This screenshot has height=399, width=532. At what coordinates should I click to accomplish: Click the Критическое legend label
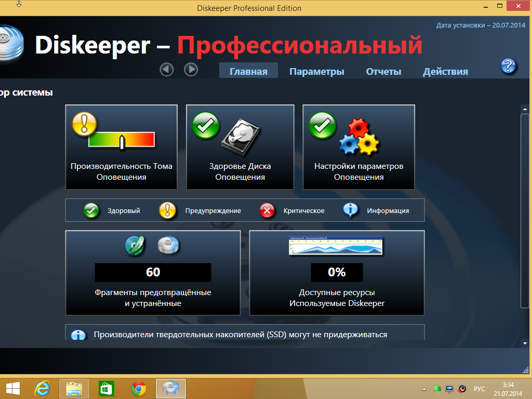pyautogui.click(x=304, y=211)
